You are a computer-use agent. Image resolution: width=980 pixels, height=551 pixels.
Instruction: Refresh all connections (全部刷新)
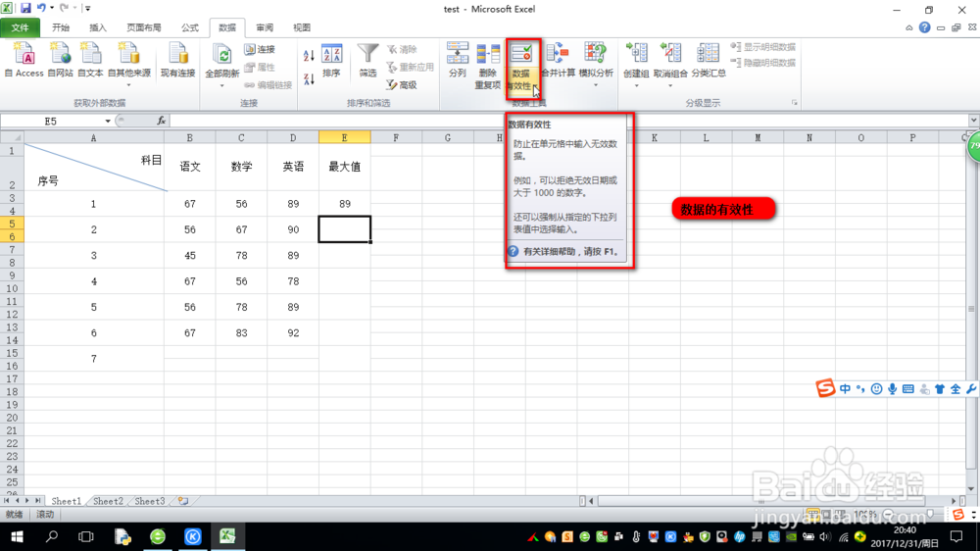point(221,62)
